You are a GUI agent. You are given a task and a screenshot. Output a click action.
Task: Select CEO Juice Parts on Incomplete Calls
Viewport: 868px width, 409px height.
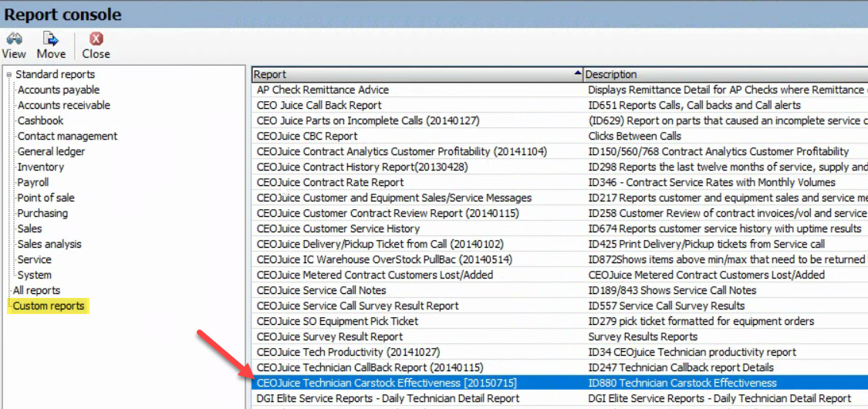[367, 120]
